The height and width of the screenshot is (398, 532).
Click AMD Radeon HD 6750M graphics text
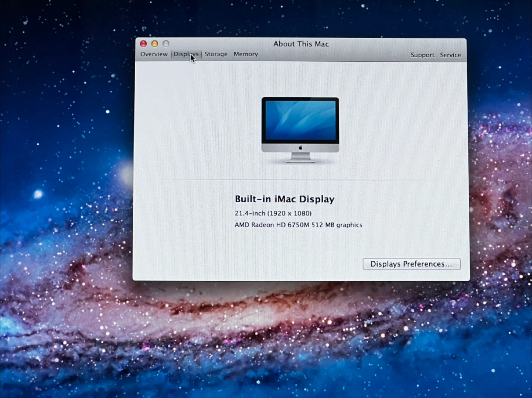pyautogui.click(x=299, y=225)
